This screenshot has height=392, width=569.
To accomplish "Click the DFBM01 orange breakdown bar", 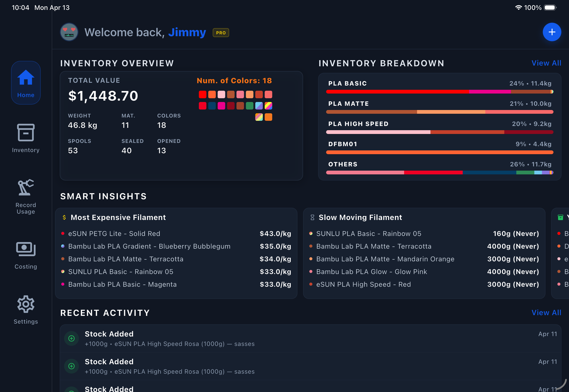I will pyautogui.click(x=439, y=152).
